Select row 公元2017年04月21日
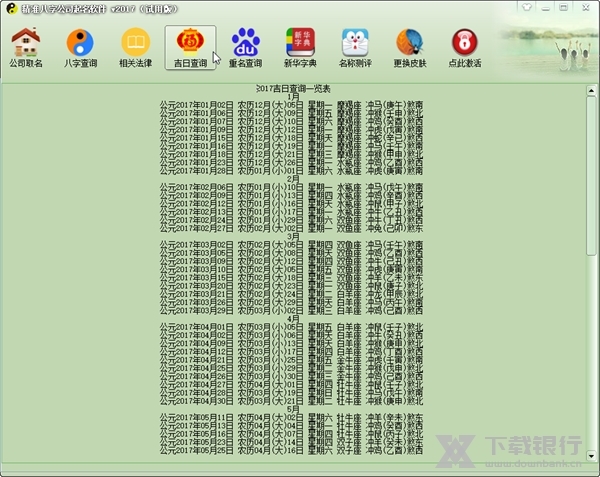Image resolution: width=600 pixels, height=477 pixels. tap(291, 360)
